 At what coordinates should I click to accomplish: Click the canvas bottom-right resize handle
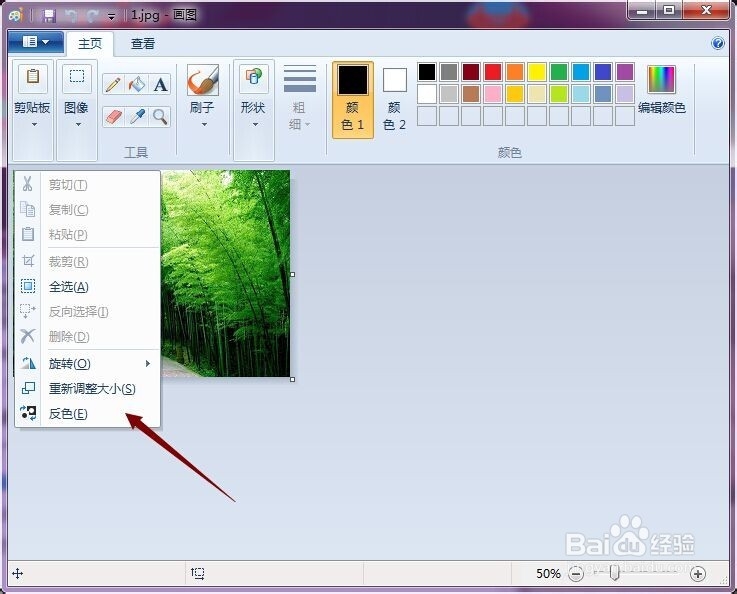pyautogui.click(x=293, y=379)
